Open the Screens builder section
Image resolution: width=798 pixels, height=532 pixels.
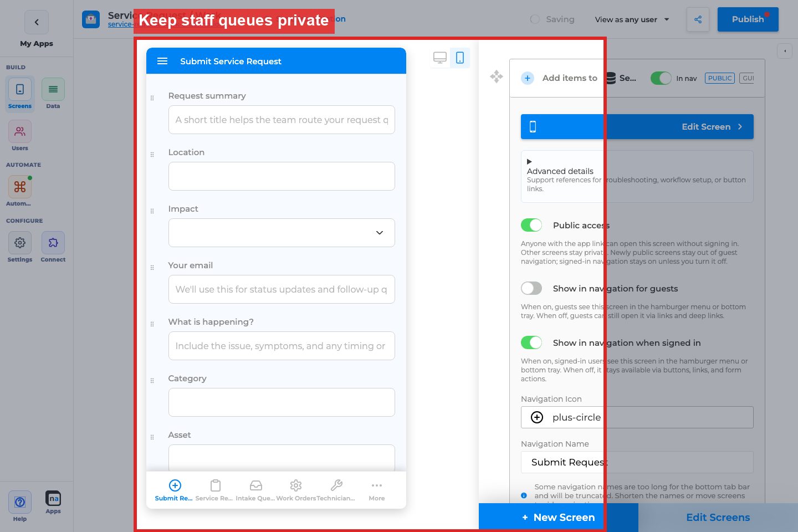coord(20,94)
